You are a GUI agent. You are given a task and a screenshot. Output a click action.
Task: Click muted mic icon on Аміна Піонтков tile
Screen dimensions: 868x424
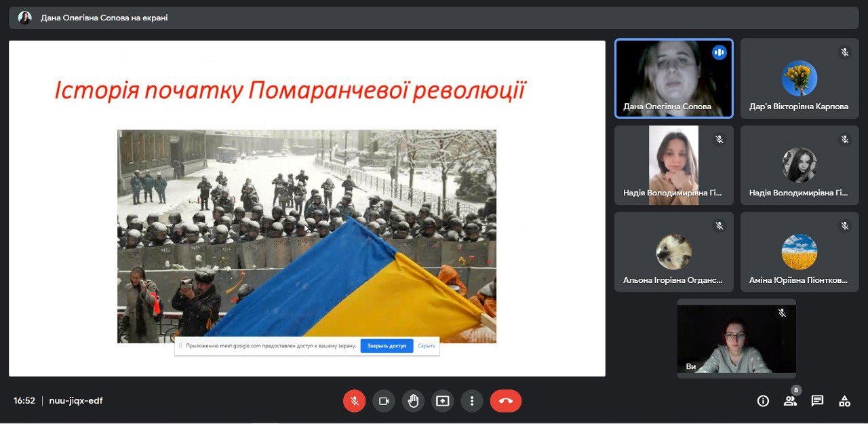click(x=845, y=226)
